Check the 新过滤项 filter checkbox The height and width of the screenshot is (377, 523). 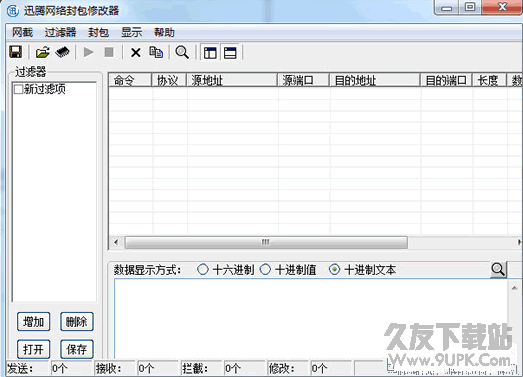pyautogui.click(x=18, y=89)
